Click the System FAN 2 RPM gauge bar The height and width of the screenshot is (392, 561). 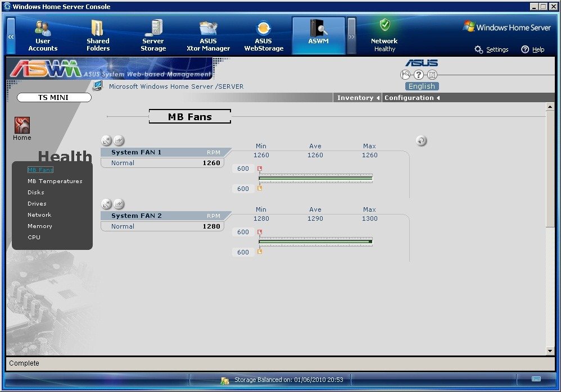click(x=315, y=242)
